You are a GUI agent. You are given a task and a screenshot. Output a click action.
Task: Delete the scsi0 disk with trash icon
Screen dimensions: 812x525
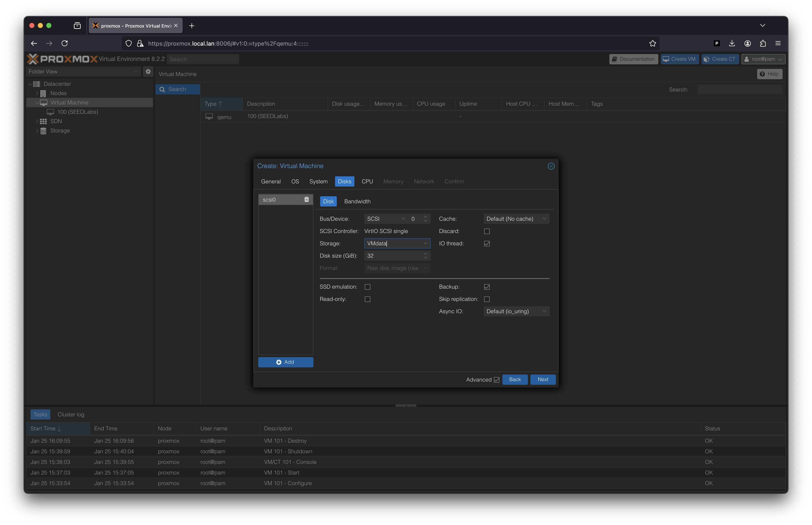coord(306,199)
